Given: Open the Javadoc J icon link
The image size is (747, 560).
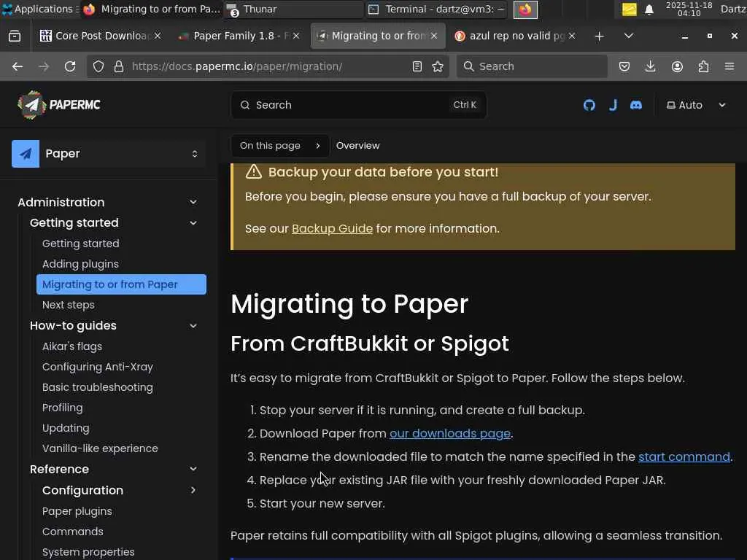Looking at the screenshot, I should click(x=613, y=105).
